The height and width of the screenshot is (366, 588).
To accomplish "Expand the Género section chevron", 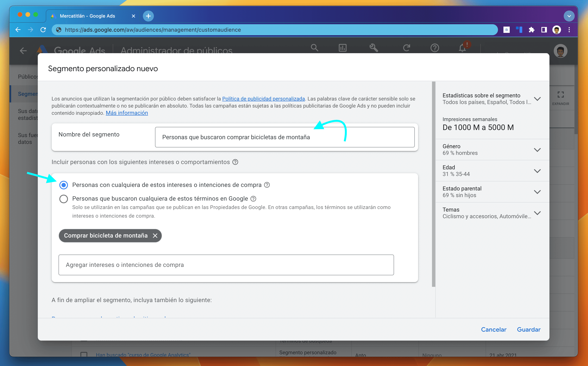I will click(537, 150).
